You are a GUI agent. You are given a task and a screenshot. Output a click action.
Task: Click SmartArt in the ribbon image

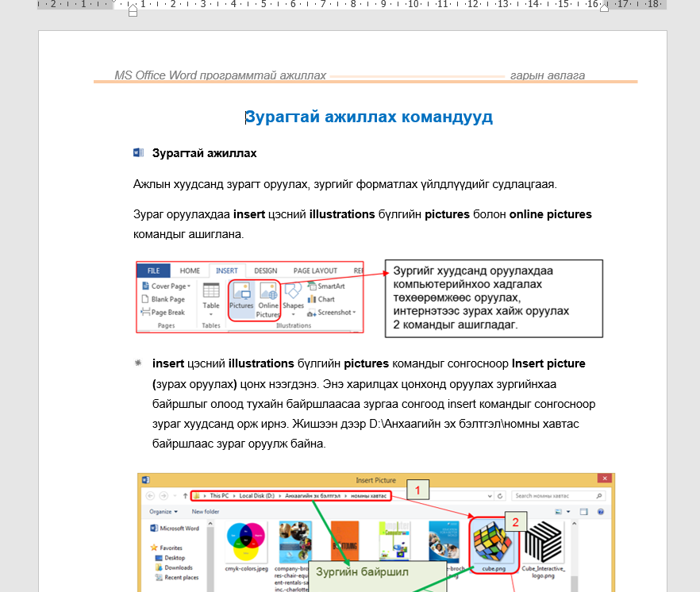(326, 286)
